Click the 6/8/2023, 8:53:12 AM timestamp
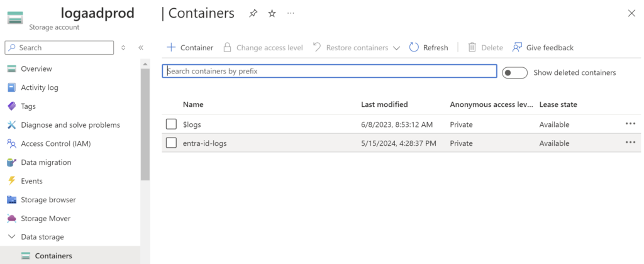Image resolution: width=644 pixels, height=264 pixels. coord(397,124)
